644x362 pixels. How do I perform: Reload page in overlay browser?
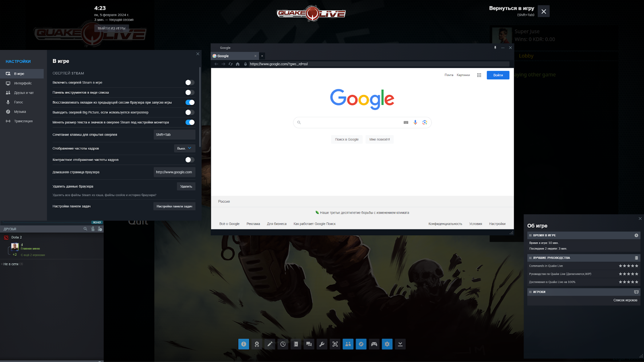point(231,64)
